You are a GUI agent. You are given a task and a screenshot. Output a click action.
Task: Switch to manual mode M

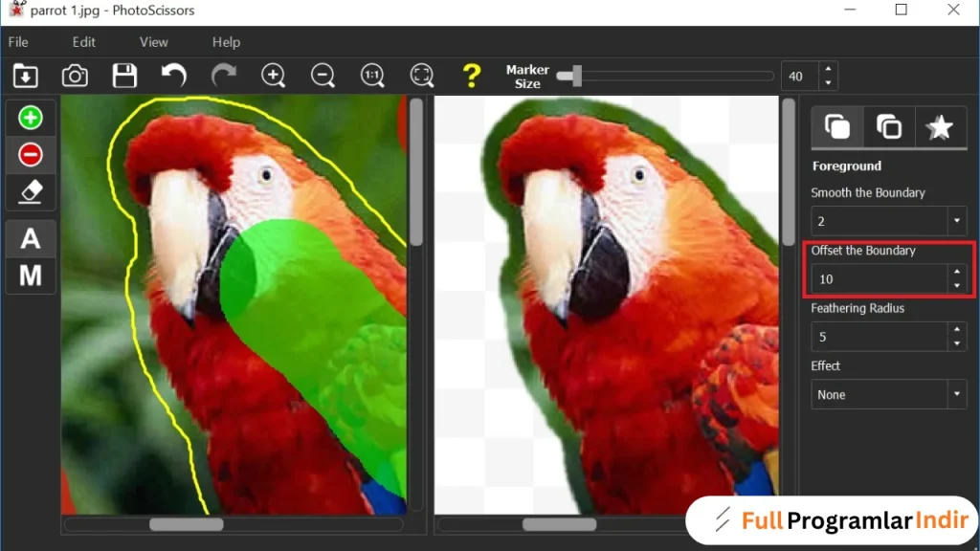tap(30, 275)
